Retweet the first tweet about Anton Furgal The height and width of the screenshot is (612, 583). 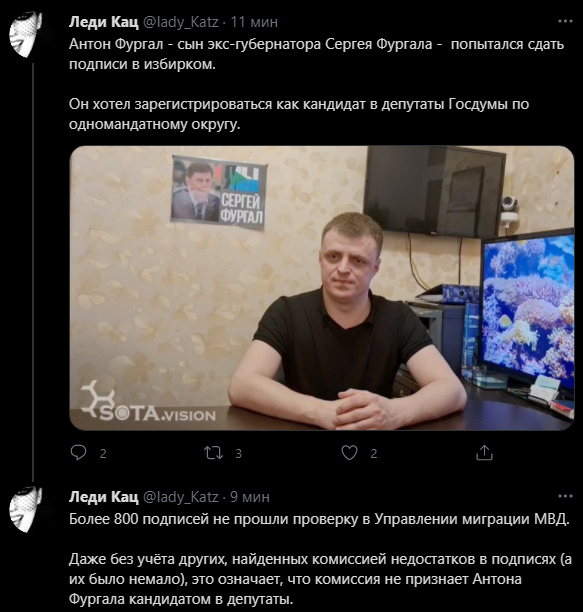(213, 453)
